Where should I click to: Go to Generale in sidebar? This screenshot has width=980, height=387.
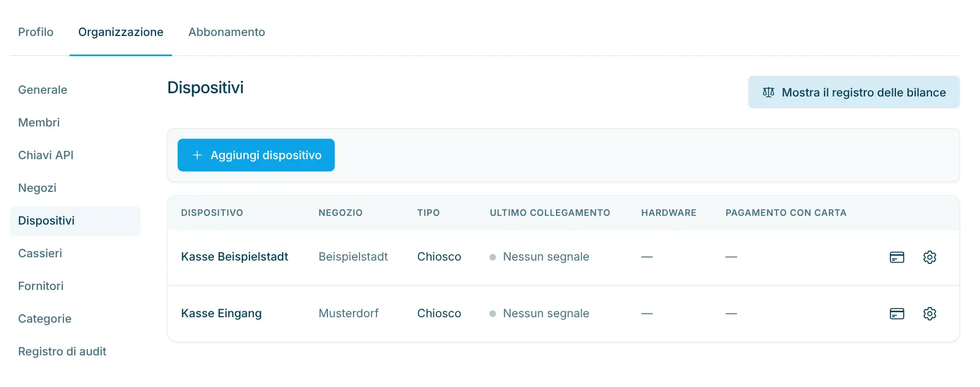coord(43,90)
